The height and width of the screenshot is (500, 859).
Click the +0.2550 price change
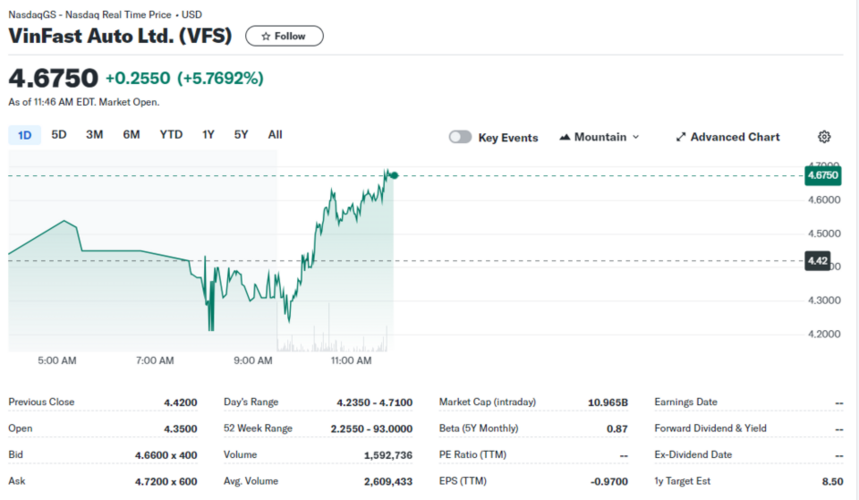pyautogui.click(x=138, y=78)
